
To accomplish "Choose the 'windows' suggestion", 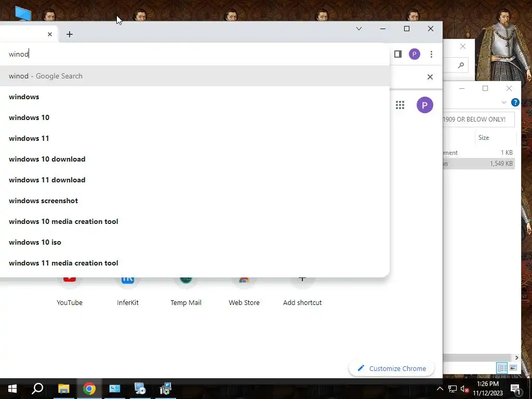I will point(195,97).
